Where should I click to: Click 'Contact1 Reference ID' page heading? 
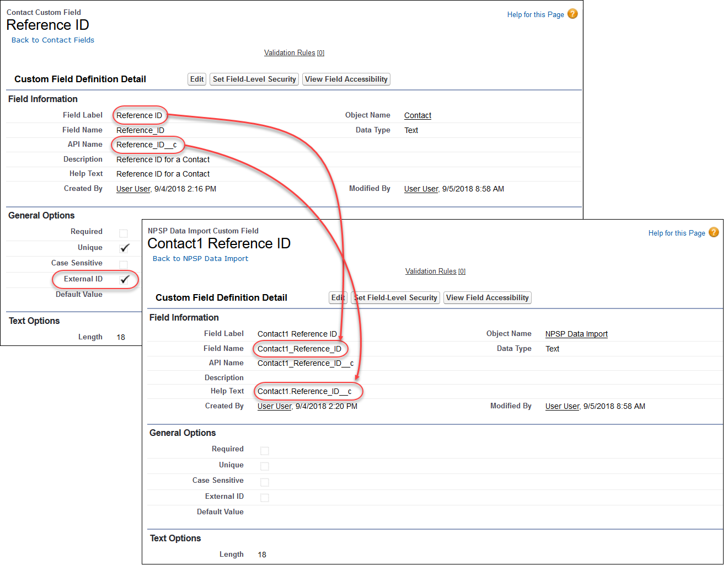point(219,243)
